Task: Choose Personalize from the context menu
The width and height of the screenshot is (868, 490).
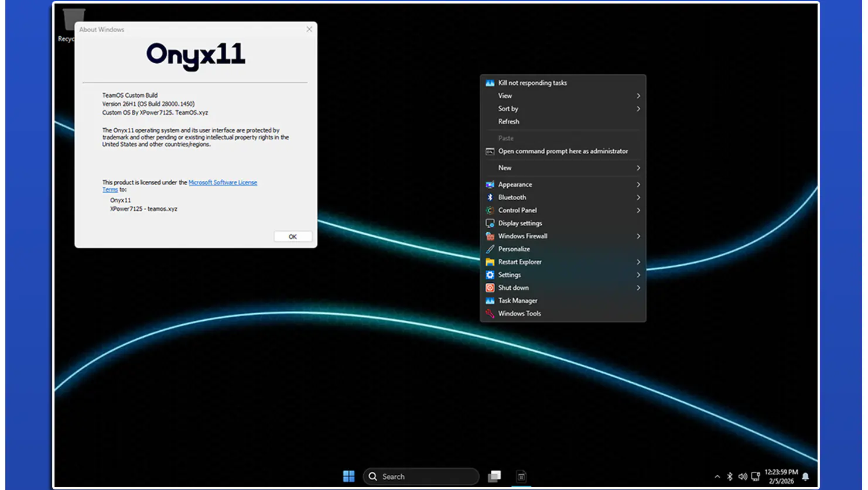Action: (563, 249)
